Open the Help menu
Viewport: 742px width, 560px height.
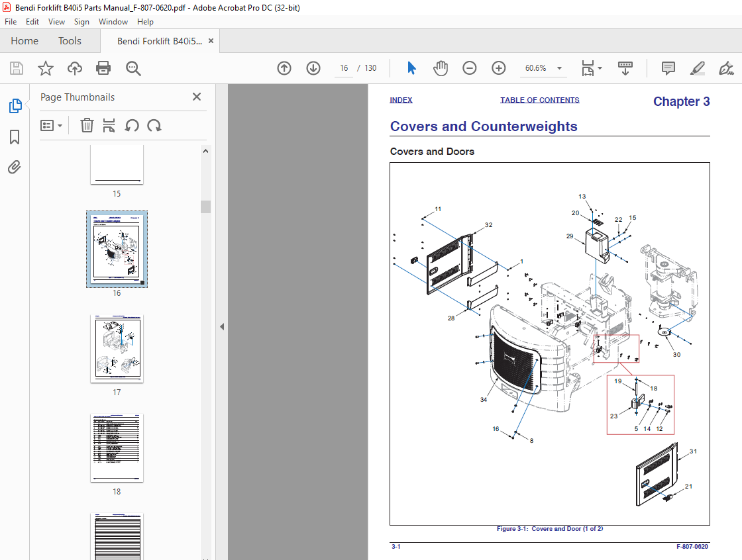click(145, 22)
